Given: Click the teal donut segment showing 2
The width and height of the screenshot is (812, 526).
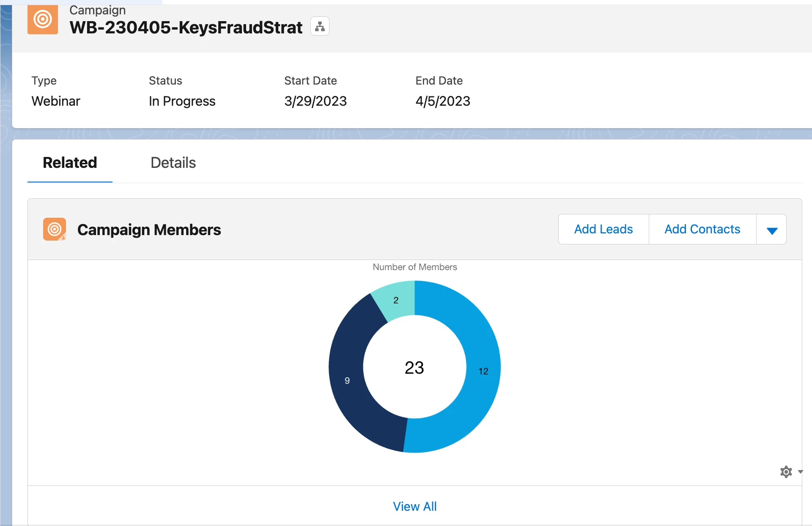Looking at the screenshot, I should pyautogui.click(x=396, y=301).
